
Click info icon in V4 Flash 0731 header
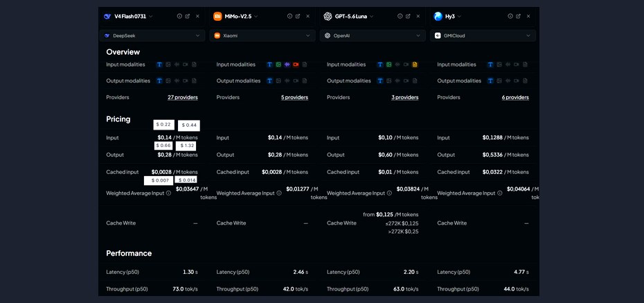point(179,17)
